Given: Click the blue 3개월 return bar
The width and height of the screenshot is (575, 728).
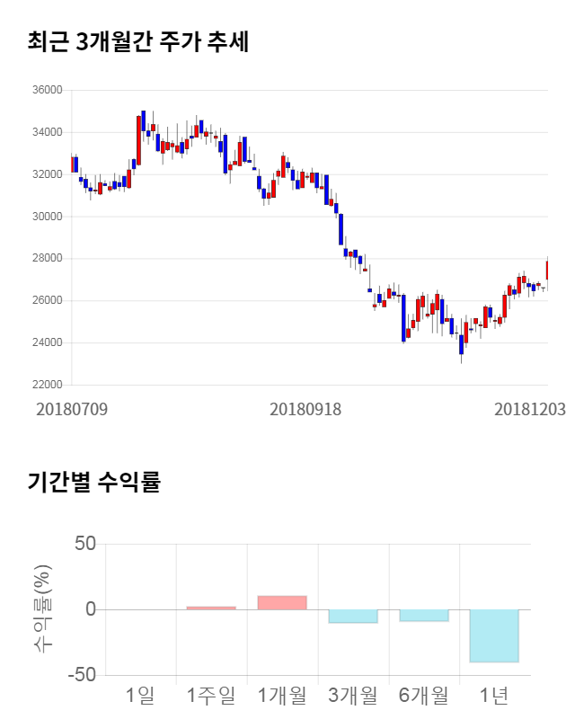Looking at the screenshot, I should [352, 616].
